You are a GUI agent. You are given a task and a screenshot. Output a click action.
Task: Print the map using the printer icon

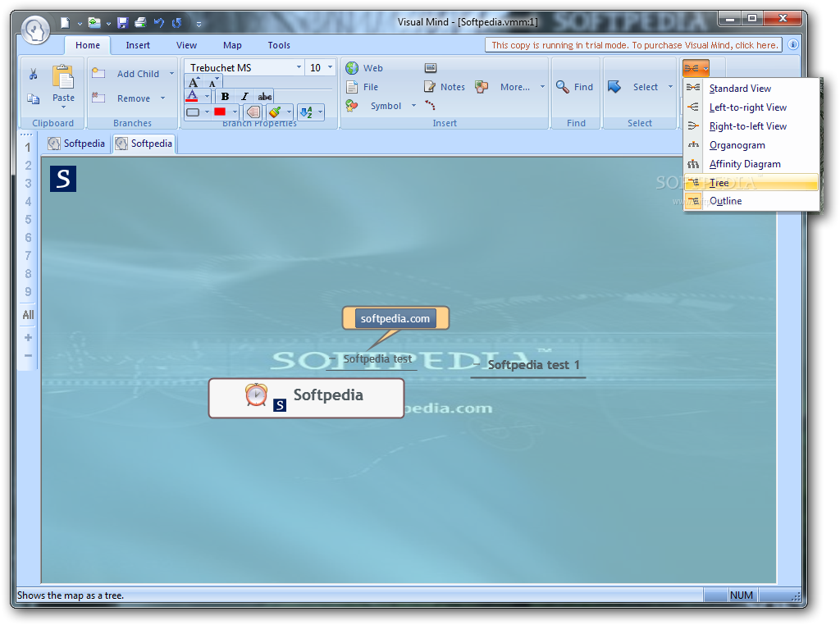click(140, 22)
